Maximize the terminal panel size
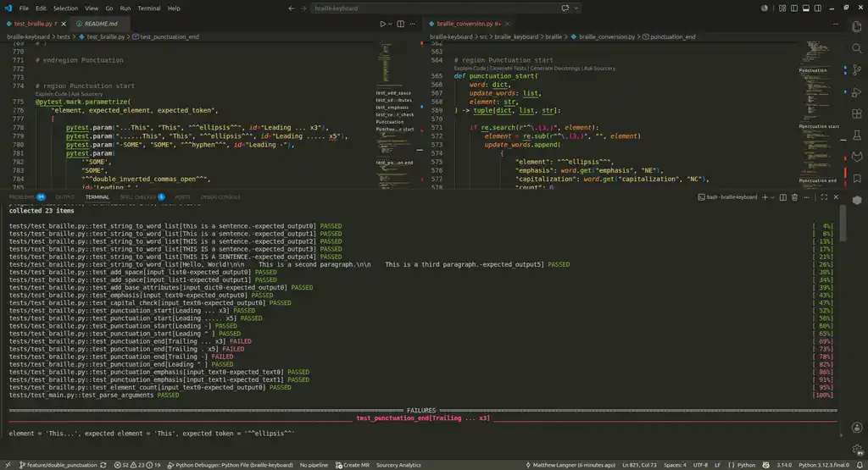 (824, 196)
